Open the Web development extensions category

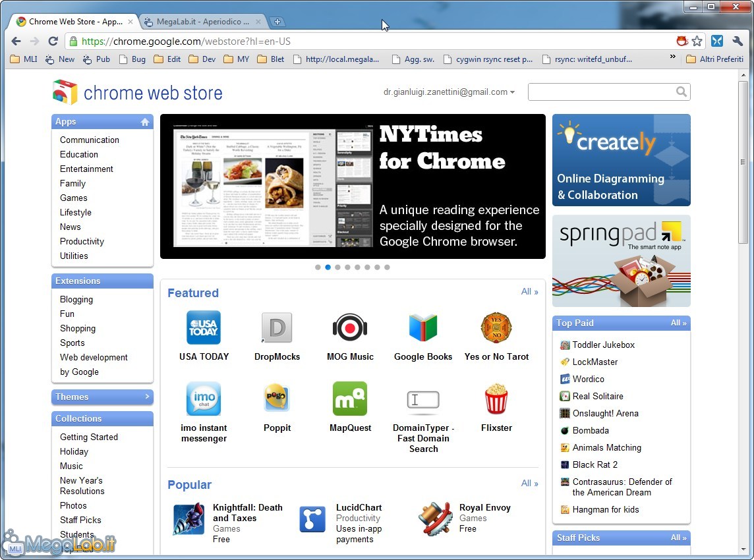(x=94, y=357)
